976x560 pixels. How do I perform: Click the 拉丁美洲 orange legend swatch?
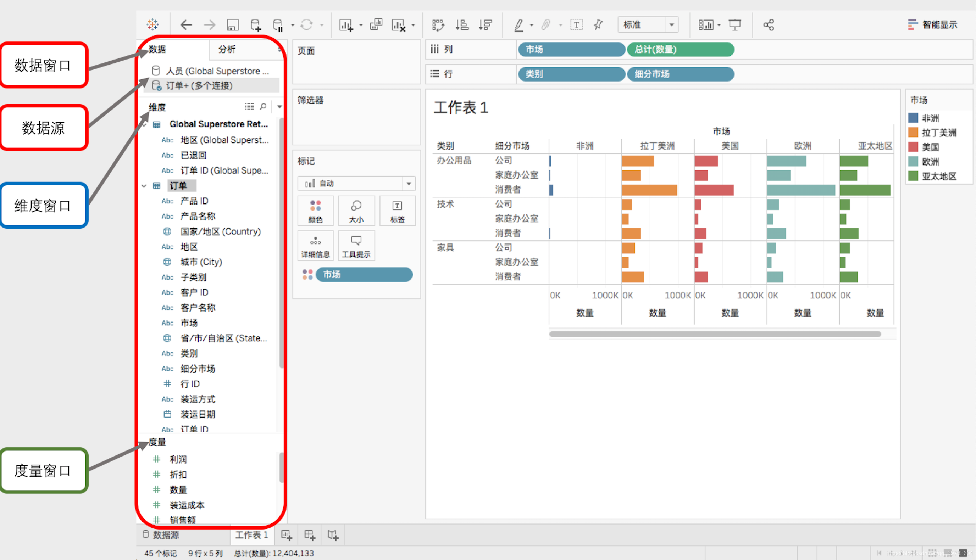point(913,132)
